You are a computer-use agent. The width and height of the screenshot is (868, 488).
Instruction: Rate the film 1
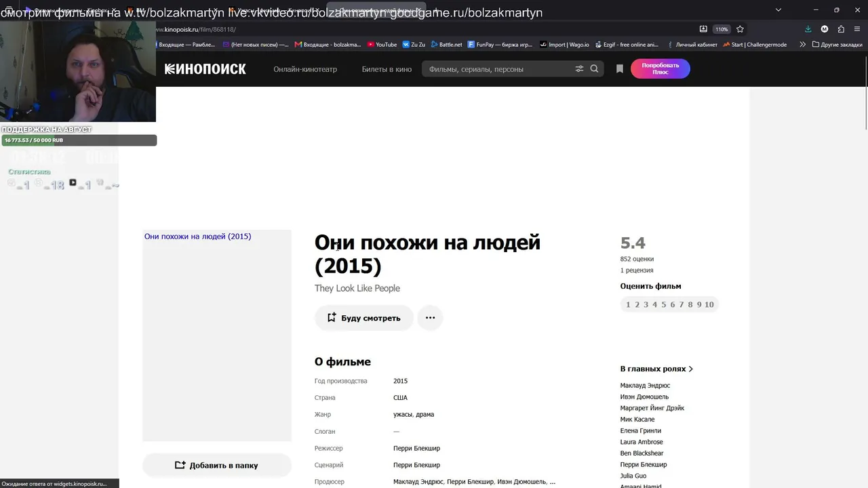tap(628, 305)
